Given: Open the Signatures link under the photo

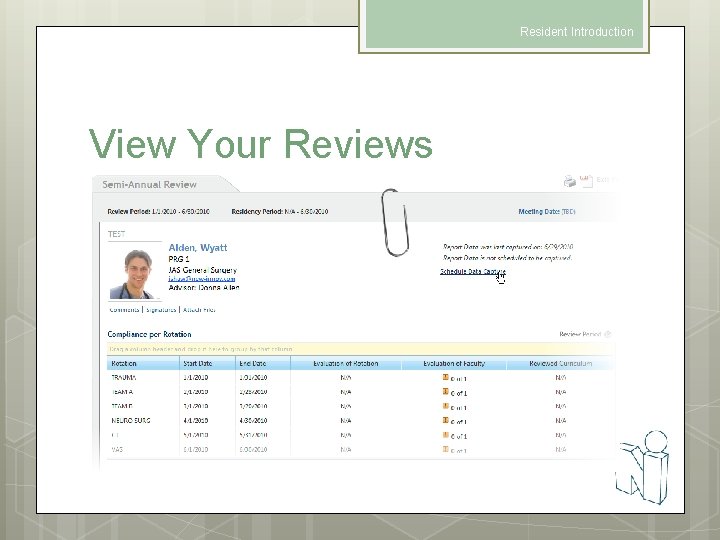Looking at the screenshot, I should pyautogui.click(x=161, y=310).
